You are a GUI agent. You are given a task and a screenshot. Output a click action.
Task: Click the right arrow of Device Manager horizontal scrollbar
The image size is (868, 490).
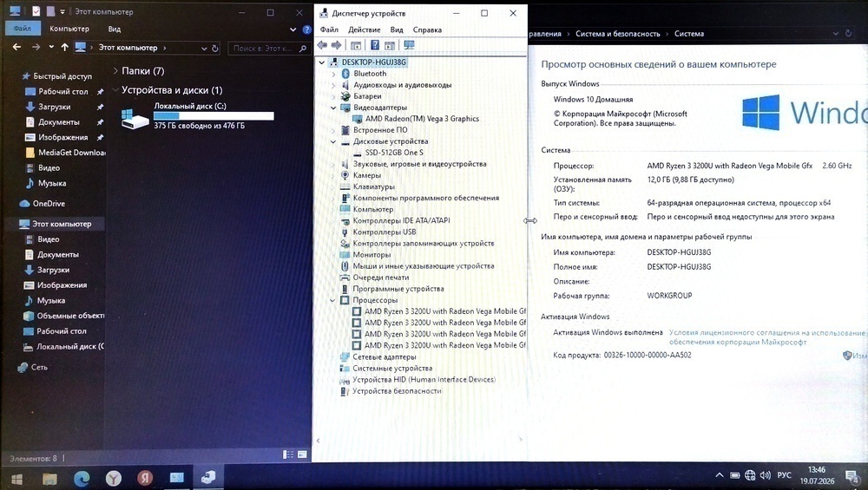tap(520, 440)
